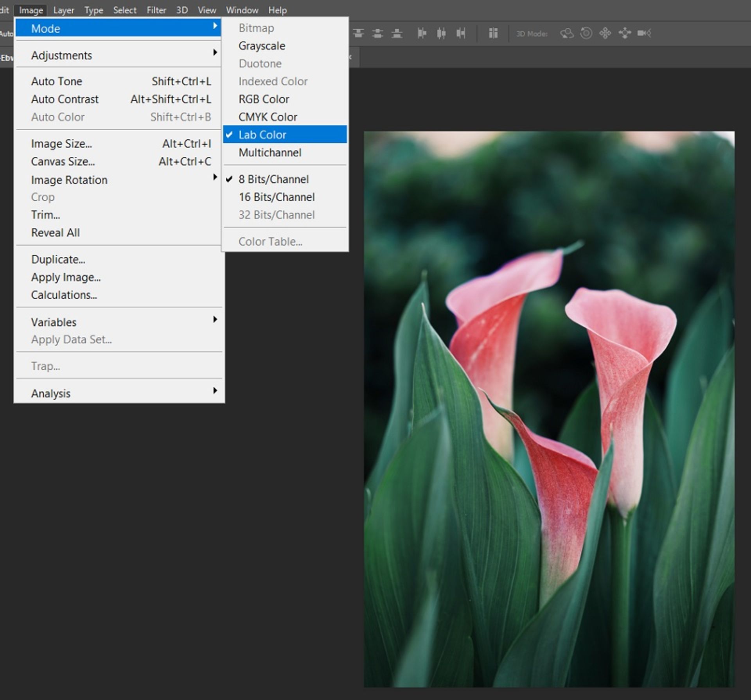This screenshot has height=700, width=751.
Task: Click Distribute Bottom Edges icon
Action: pos(397,33)
